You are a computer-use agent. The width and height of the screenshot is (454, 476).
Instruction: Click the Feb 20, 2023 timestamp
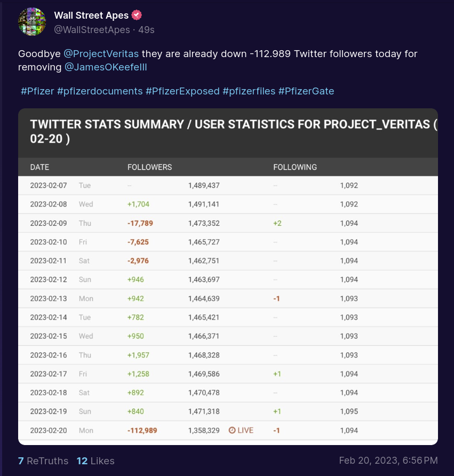tap(388, 461)
